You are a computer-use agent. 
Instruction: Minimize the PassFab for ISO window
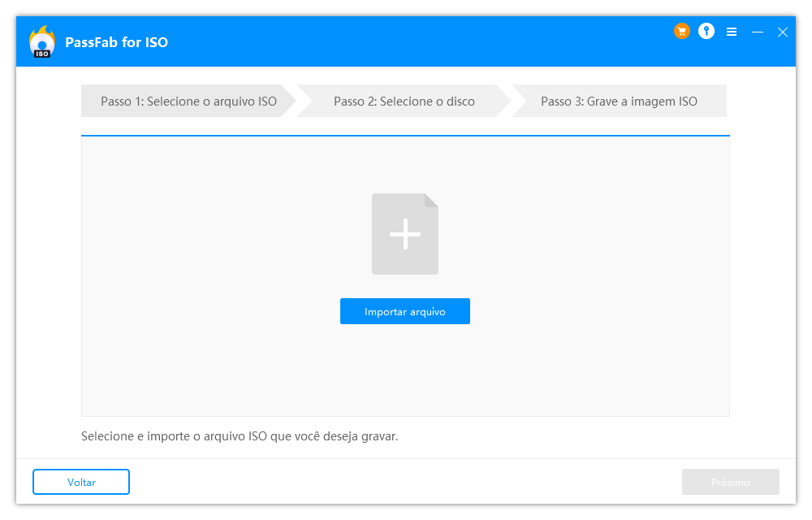(x=757, y=32)
